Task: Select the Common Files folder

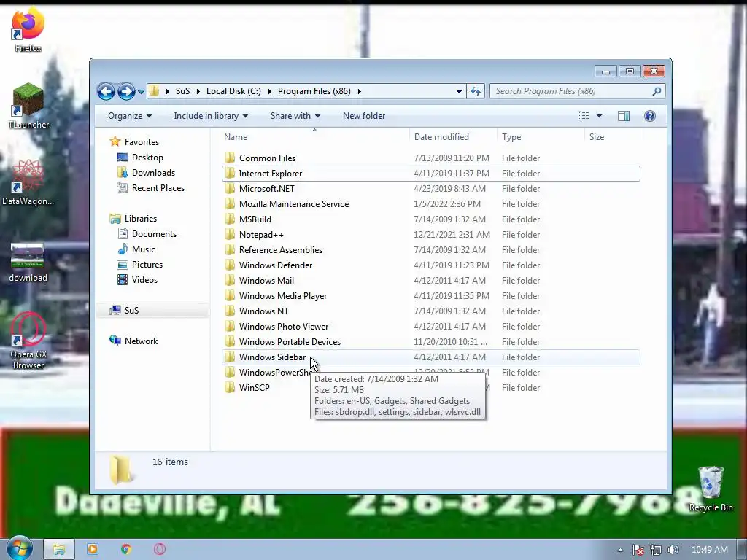Action: (x=430, y=158)
